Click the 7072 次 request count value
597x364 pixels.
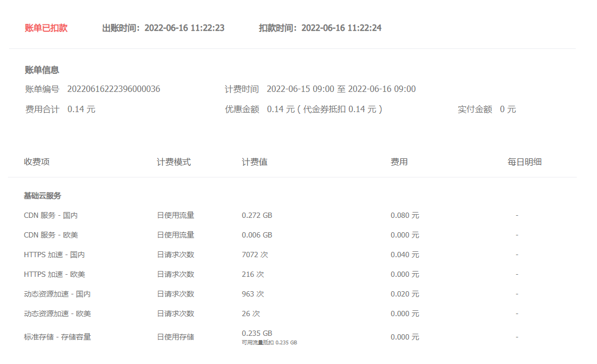(255, 255)
